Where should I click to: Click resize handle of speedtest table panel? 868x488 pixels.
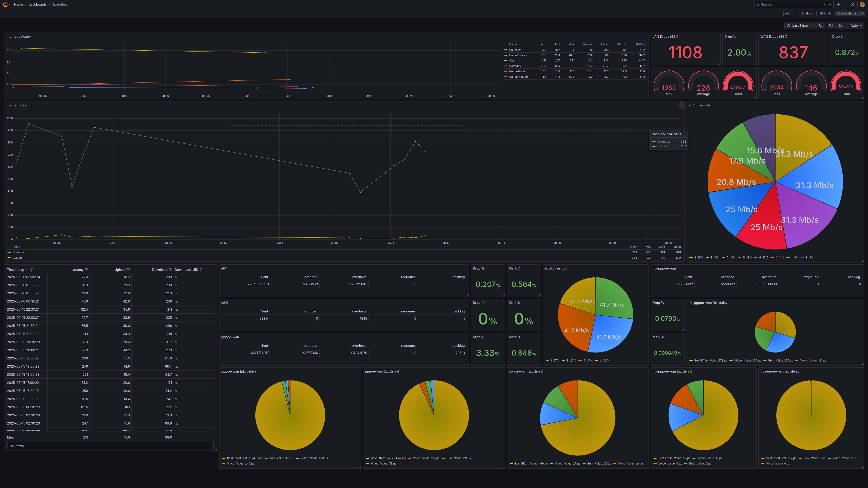click(216, 450)
